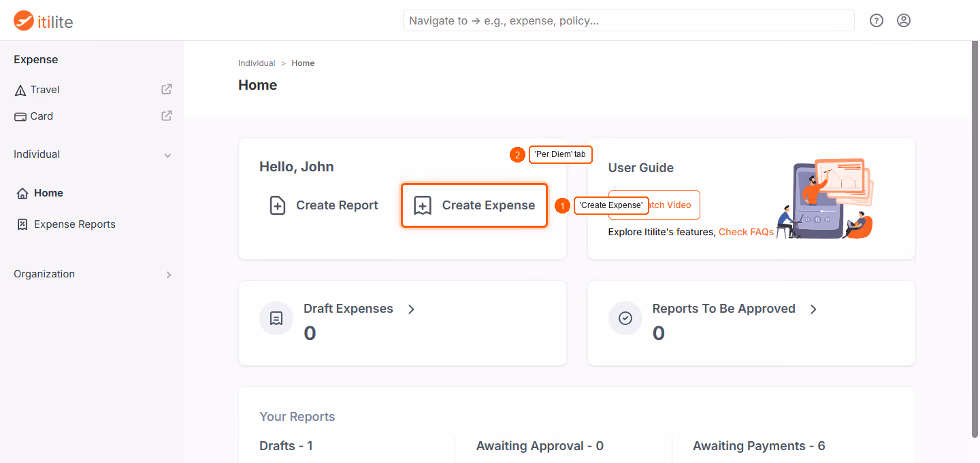Click Individual breadcrumb link
Viewport: 980px width, 463px height.
click(x=257, y=63)
